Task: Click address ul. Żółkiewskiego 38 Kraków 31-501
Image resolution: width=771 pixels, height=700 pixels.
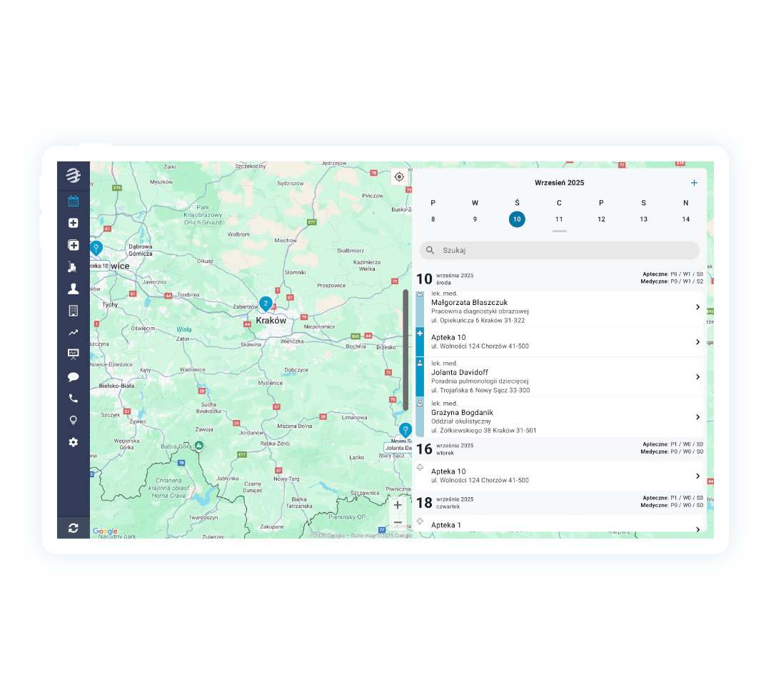Action: point(483,431)
